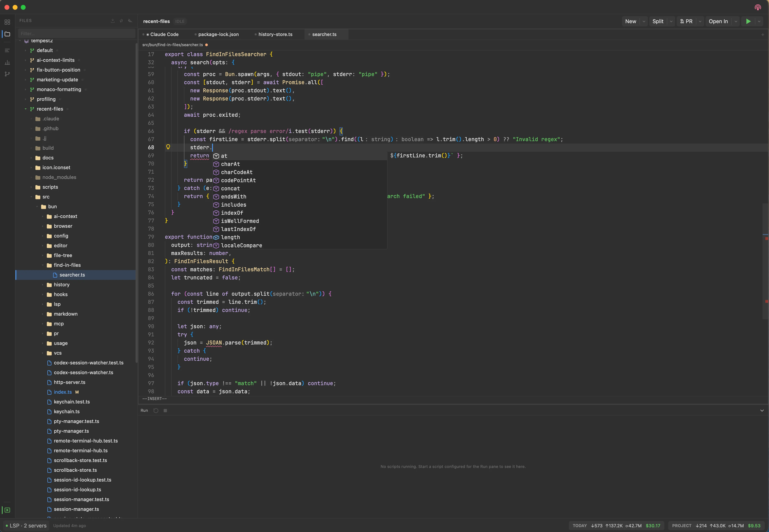The width and height of the screenshot is (769, 532).
Task: Open the New button dropdown arrow
Action: [x=644, y=21]
